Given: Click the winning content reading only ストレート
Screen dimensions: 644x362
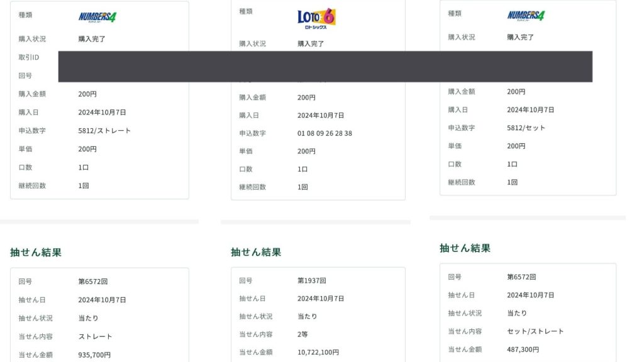Looking at the screenshot, I should pyautogui.click(x=95, y=336).
